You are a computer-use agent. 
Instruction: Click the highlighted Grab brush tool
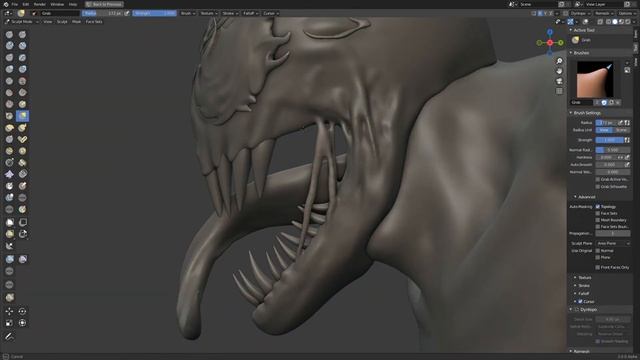(22, 116)
